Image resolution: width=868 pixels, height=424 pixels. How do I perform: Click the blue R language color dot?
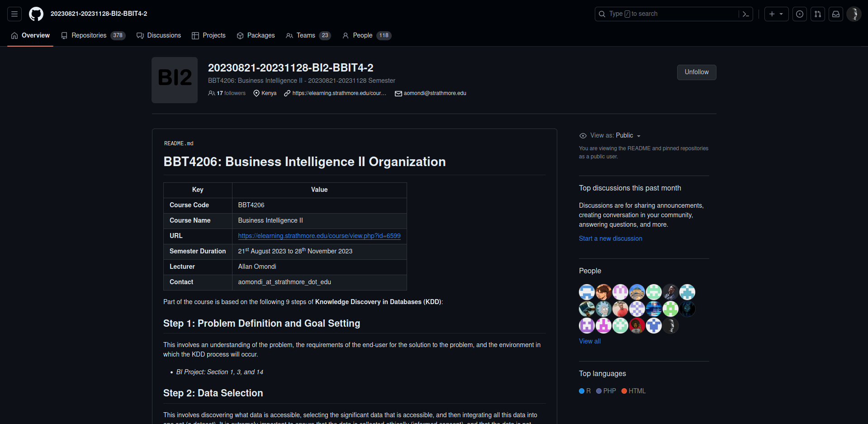coord(582,391)
